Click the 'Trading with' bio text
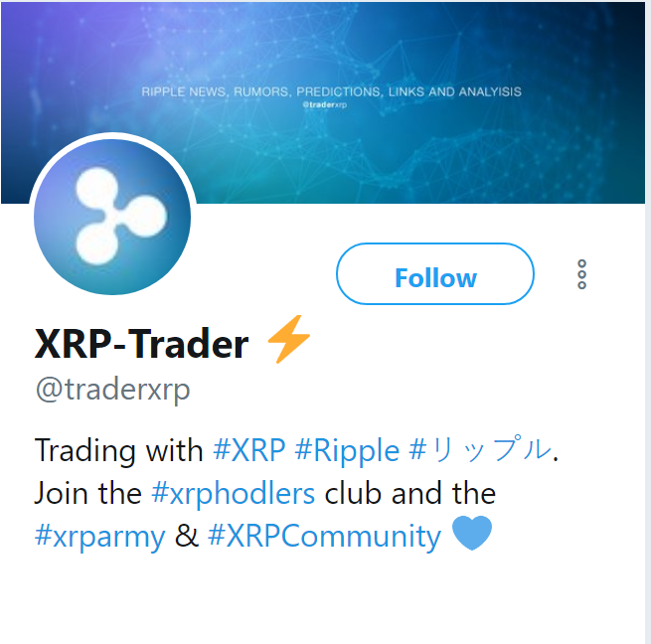The image size is (651, 644). (x=118, y=450)
